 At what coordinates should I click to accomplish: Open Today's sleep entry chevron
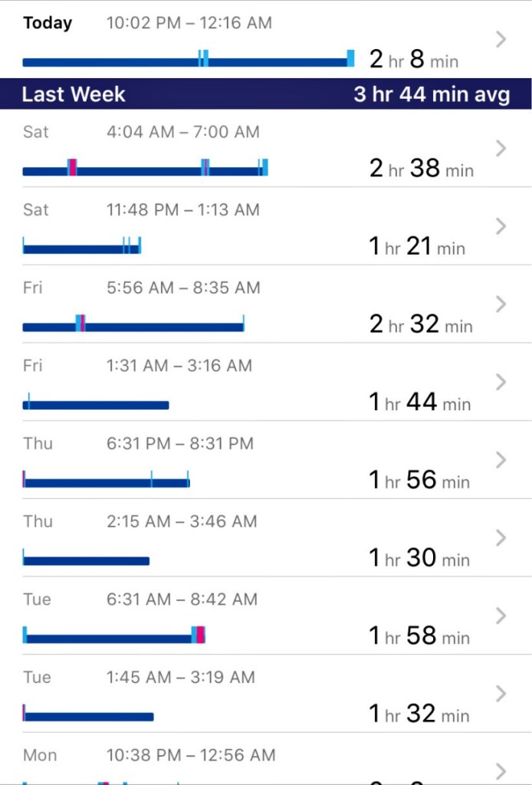pyautogui.click(x=501, y=39)
